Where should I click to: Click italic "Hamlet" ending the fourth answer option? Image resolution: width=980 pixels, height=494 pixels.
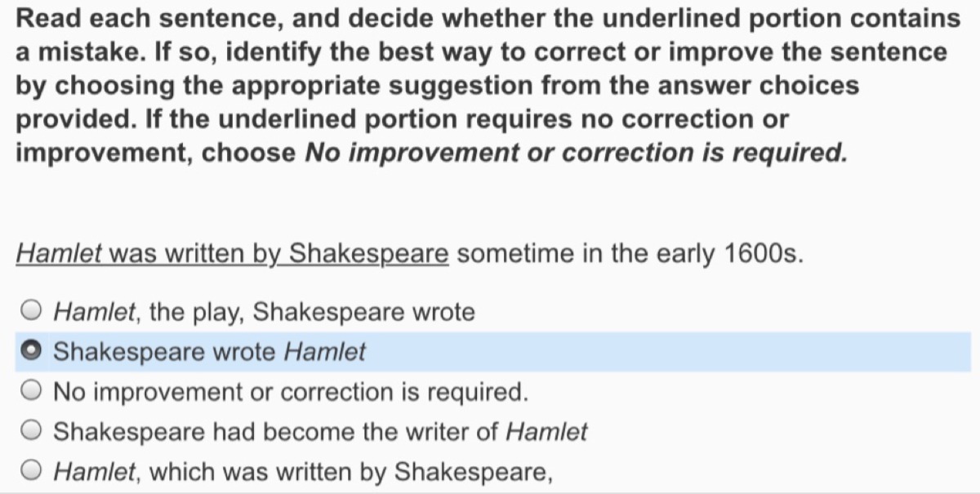coord(546,431)
